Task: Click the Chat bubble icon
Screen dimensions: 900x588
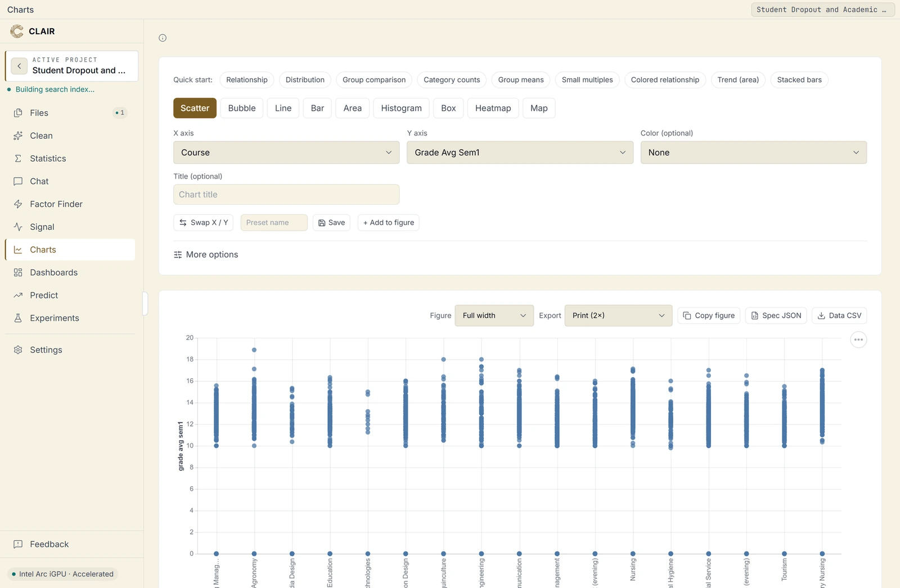Action: coord(18,181)
